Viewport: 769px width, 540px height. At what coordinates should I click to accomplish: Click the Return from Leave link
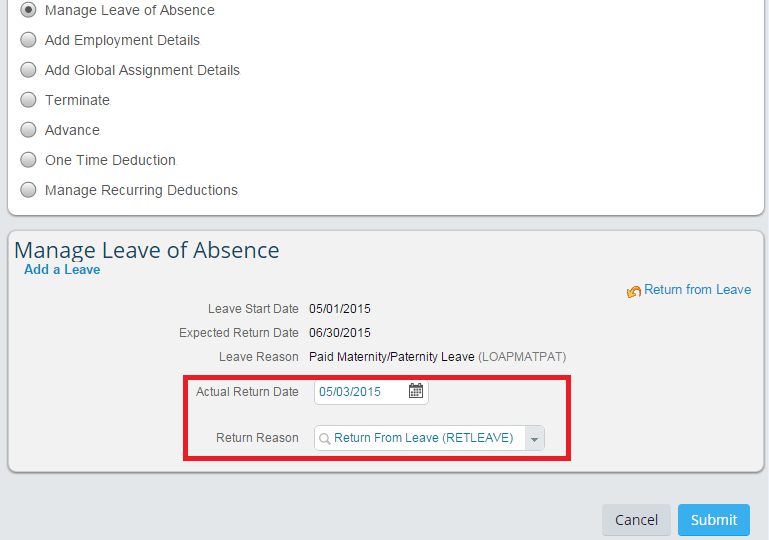click(x=697, y=290)
